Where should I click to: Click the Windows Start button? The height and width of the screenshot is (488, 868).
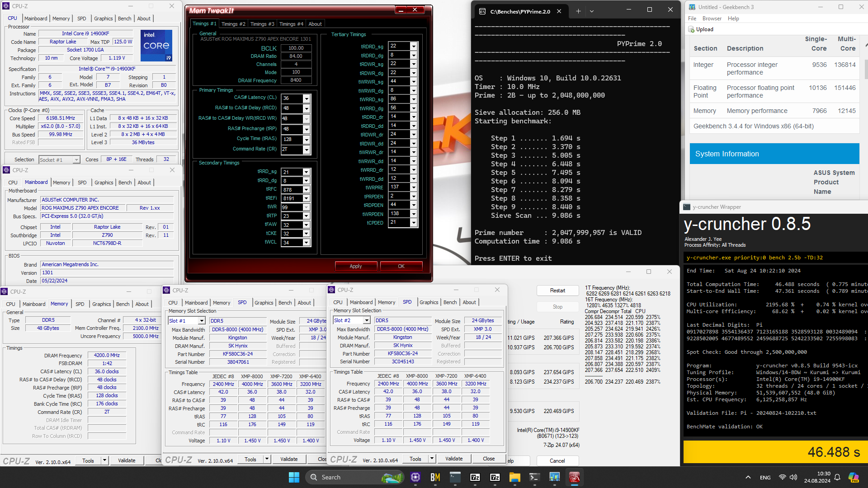point(294,477)
